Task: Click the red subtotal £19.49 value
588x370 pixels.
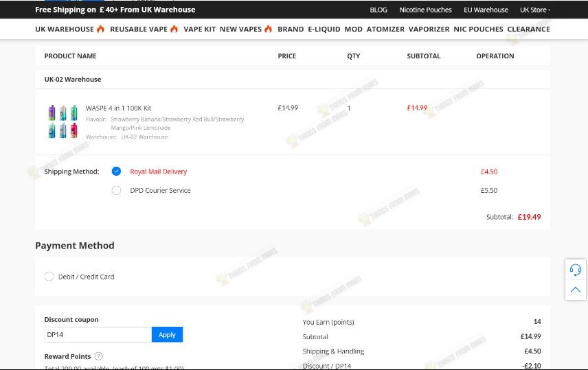Action: (529, 217)
